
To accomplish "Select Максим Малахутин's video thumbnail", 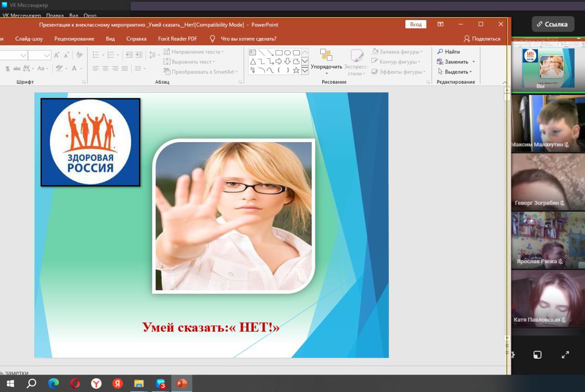I will click(548, 123).
